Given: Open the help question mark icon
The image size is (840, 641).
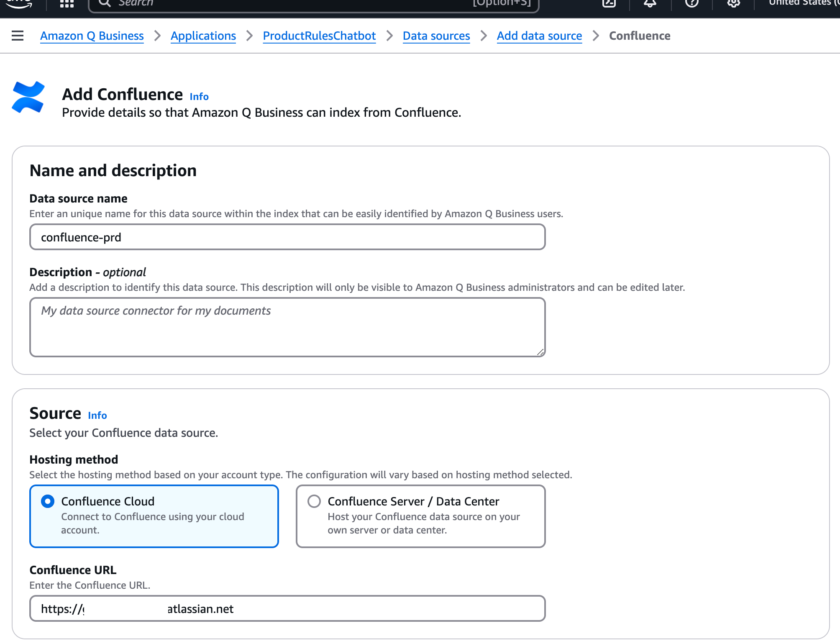Looking at the screenshot, I should tap(692, 3).
